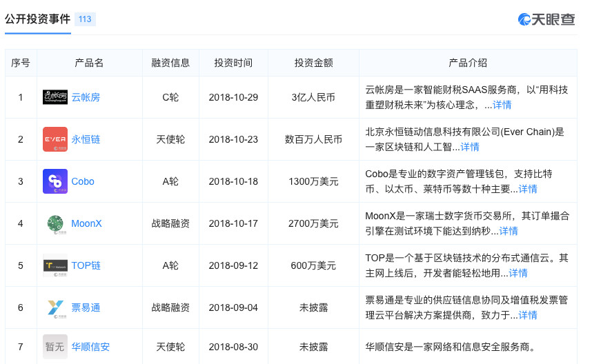This screenshot has width=592, height=364.
Task: Click the purple Cobo logo icon
Action: click(55, 181)
